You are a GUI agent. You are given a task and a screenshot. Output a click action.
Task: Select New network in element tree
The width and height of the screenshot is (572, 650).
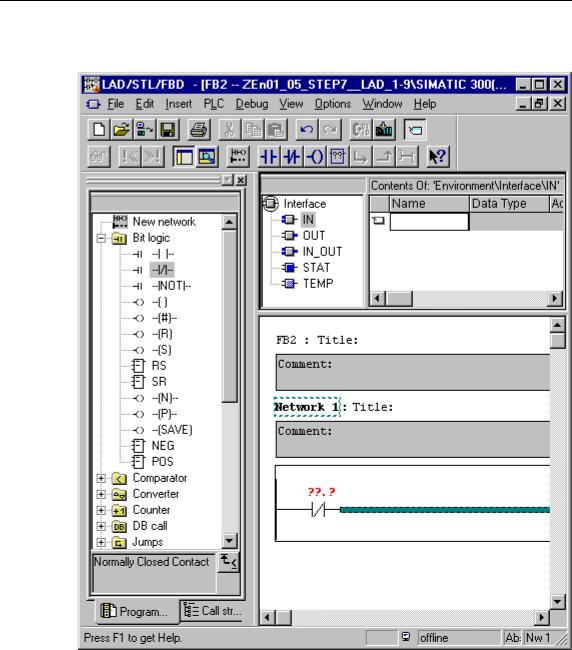[x=164, y=222]
